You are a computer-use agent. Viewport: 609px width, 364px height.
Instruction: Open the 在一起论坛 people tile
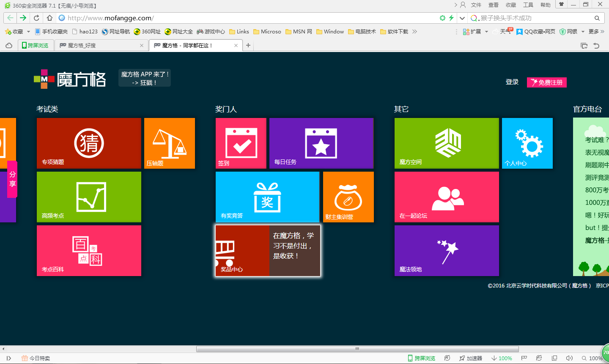coord(447,197)
